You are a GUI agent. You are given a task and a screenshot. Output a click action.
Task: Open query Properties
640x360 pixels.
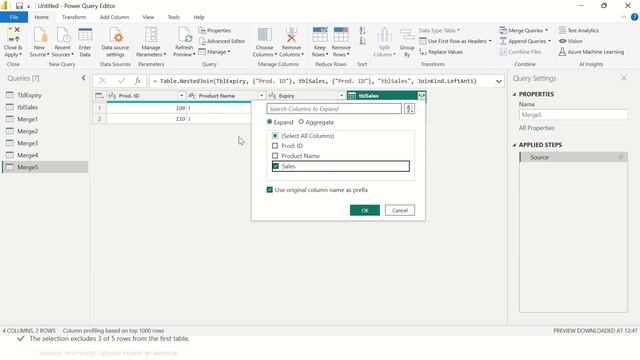[x=215, y=31]
